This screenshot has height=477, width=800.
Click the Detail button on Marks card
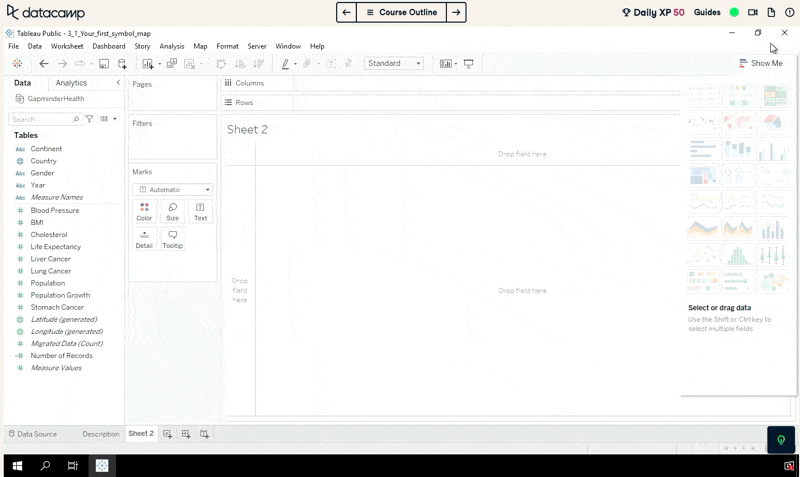point(144,239)
